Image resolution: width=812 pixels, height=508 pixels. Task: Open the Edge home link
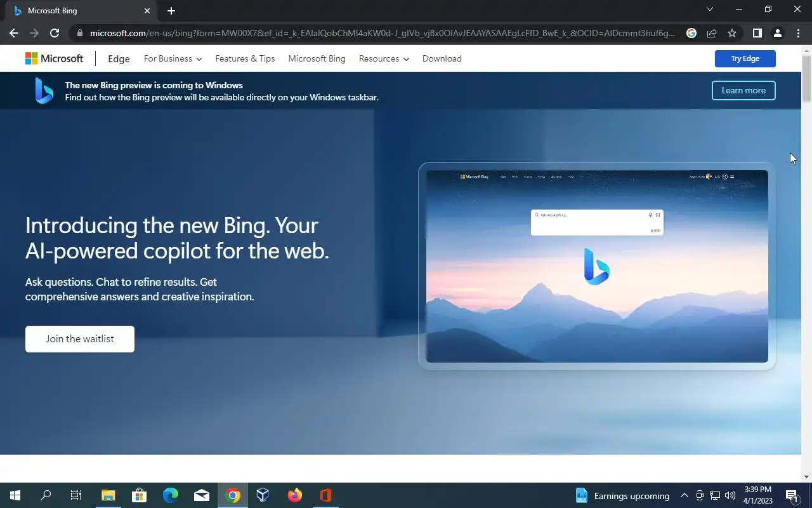click(x=119, y=58)
